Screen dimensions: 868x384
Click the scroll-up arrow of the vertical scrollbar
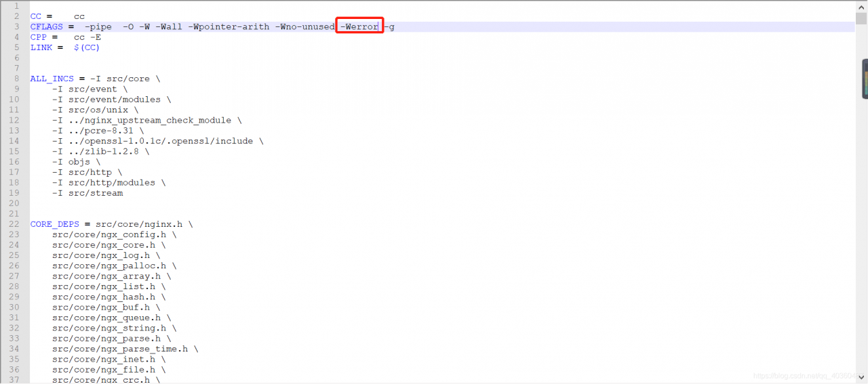[x=861, y=6]
